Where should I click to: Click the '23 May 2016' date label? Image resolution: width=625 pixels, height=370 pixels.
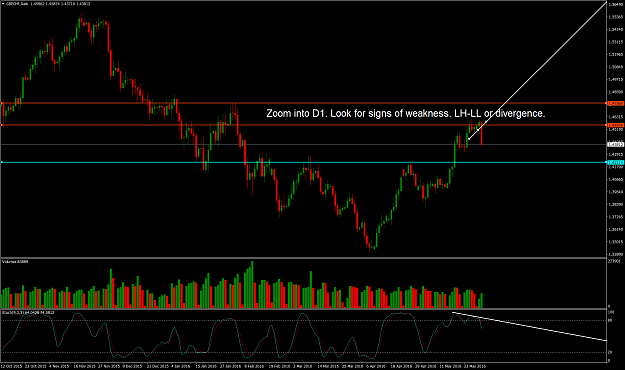pos(474,366)
